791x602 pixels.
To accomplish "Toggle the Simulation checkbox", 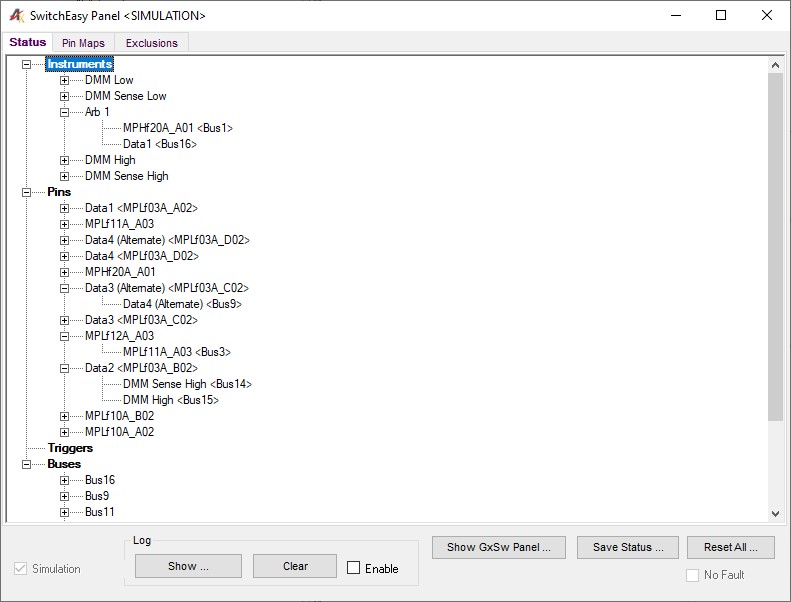I will 21,569.
